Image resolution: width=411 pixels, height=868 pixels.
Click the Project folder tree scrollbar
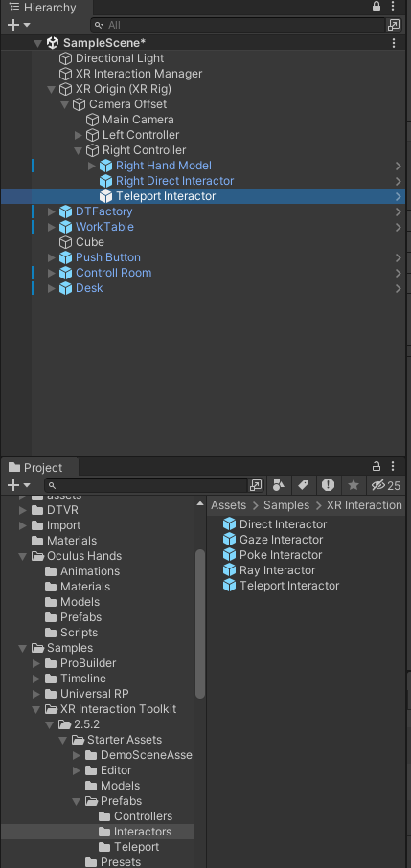coord(200,623)
